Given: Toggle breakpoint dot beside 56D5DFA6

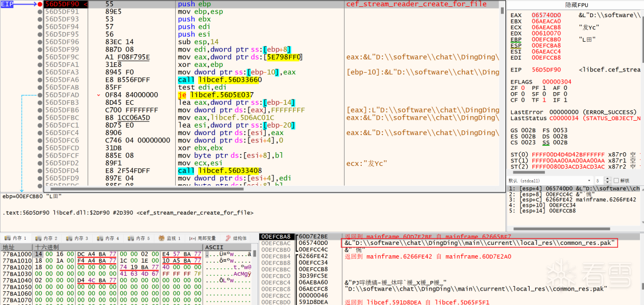Looking at the screenshot, I should pos(40,80).
